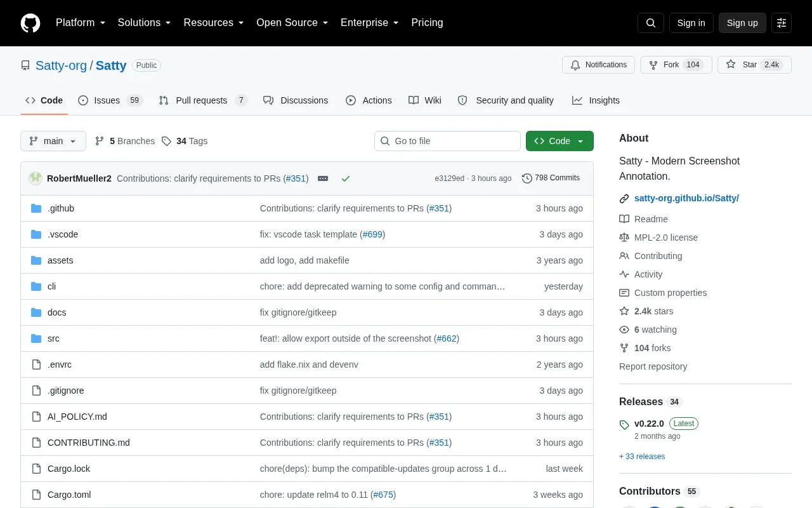
Task: Click the Sign up button
Action: point(742,23)
